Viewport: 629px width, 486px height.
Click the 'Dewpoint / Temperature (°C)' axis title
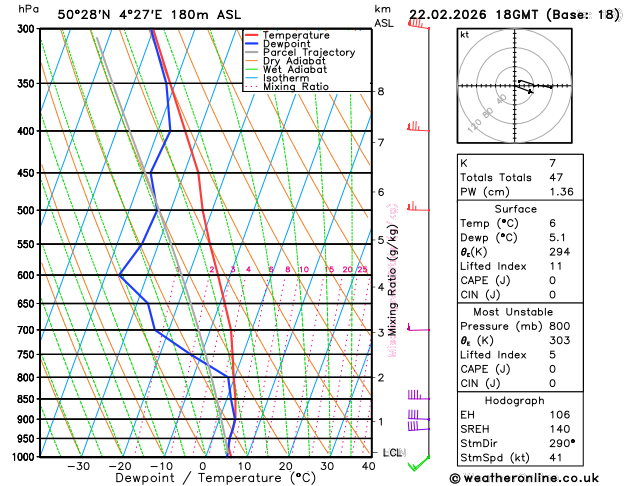pos(215,478)
